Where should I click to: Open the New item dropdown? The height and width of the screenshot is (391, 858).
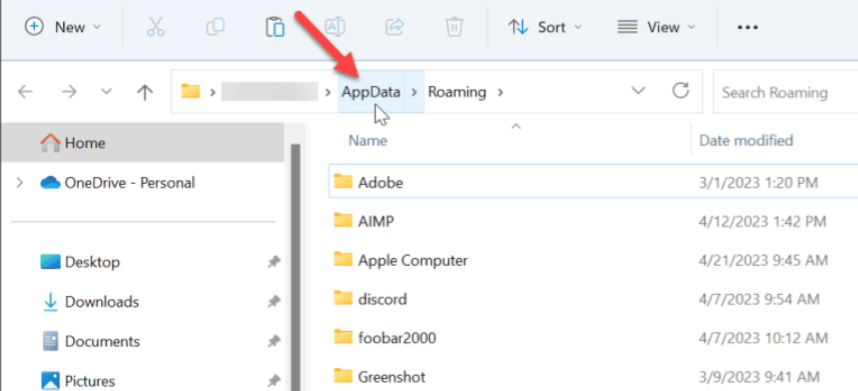coord(63,27)
